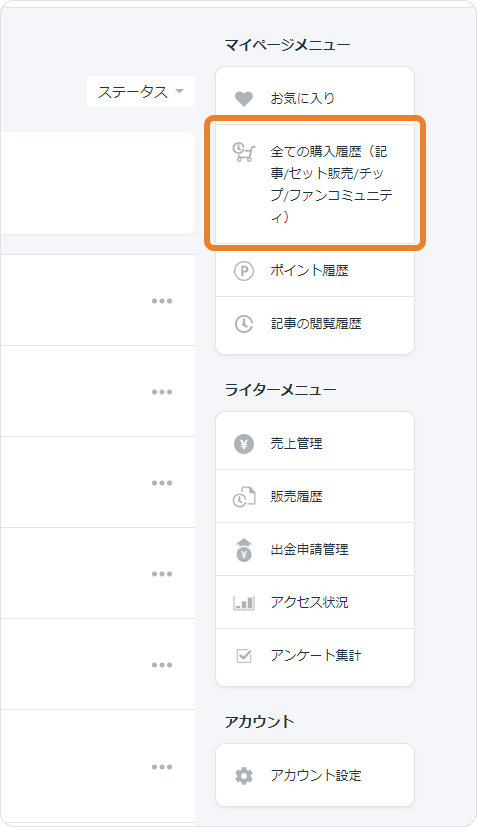Open 出金申請管理 link
The width and height of the screenshot is (477, 827).
click(309, 550)
